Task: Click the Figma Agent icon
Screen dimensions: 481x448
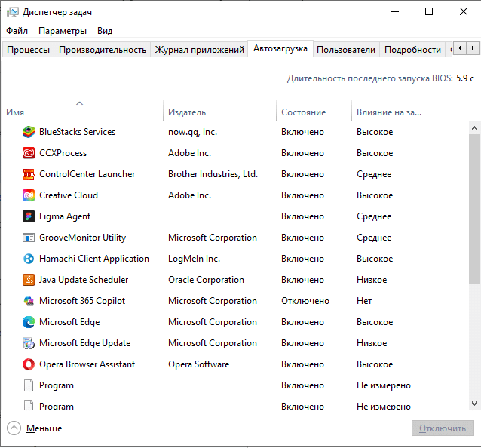Action: 29,216
